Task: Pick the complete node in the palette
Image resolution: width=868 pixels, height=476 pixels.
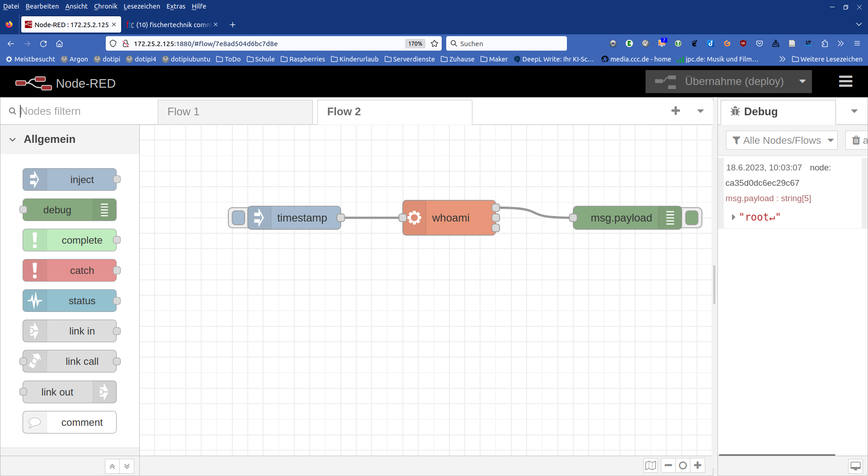Action: [70, 240]
